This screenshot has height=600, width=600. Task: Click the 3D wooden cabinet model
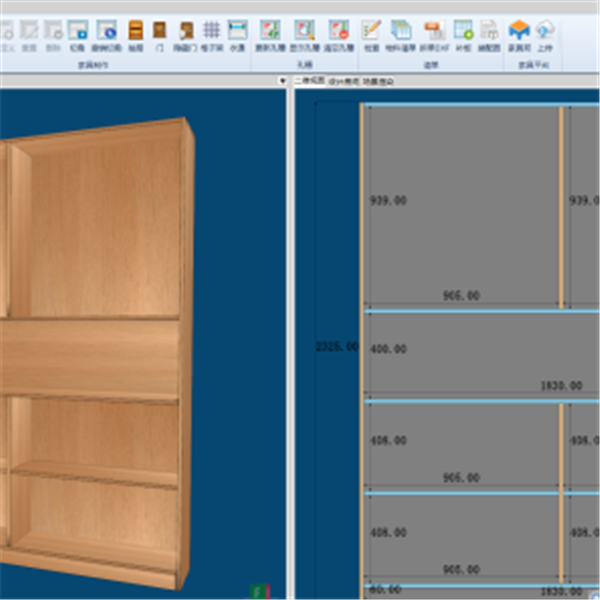(100, 350)
